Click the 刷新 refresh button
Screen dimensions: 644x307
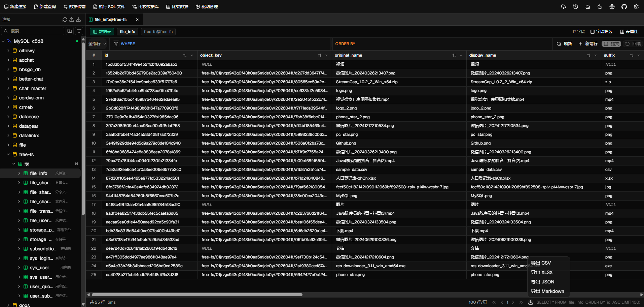tap(564, 44)
